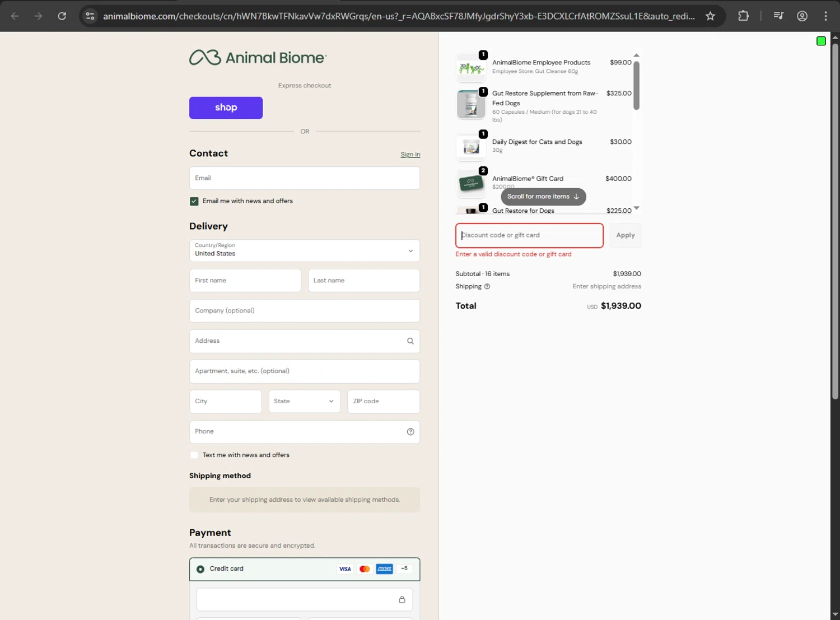Click the order summary scrollbar thumb

[x=636, y=85]
